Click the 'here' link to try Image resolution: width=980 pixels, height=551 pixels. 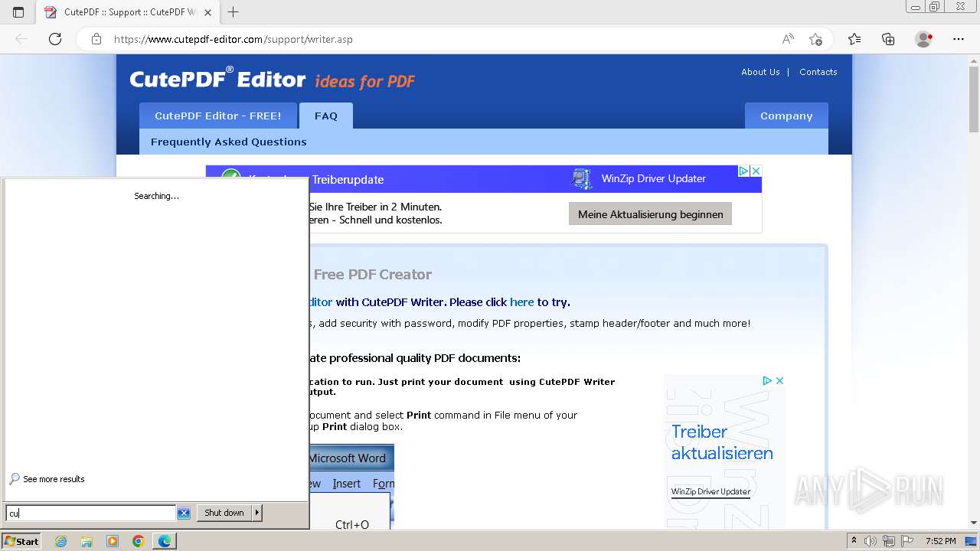tap(522, 302)
